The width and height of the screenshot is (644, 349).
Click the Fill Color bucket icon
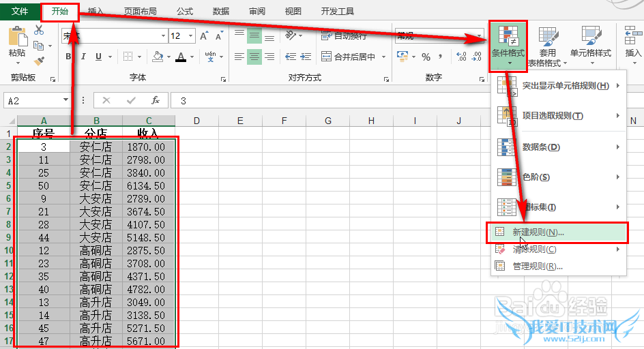click(158, 57)
